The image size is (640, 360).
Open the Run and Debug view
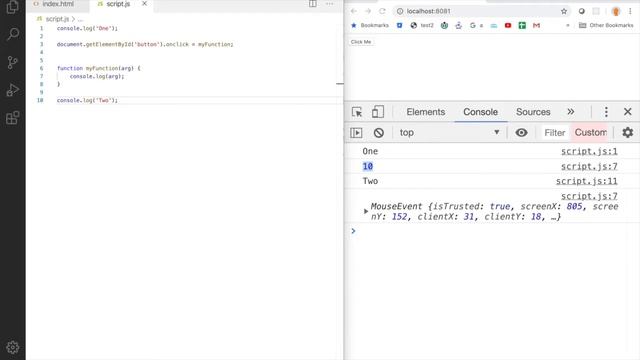tap(13, 90)
